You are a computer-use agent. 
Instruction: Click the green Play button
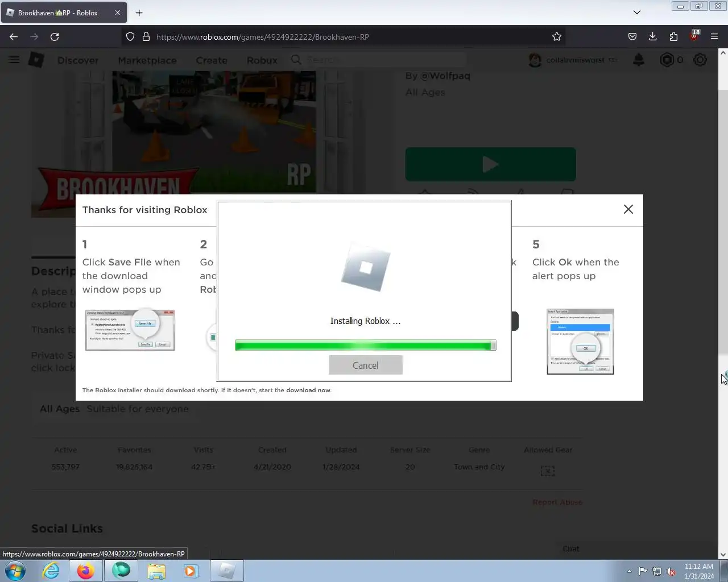point(490,164)
